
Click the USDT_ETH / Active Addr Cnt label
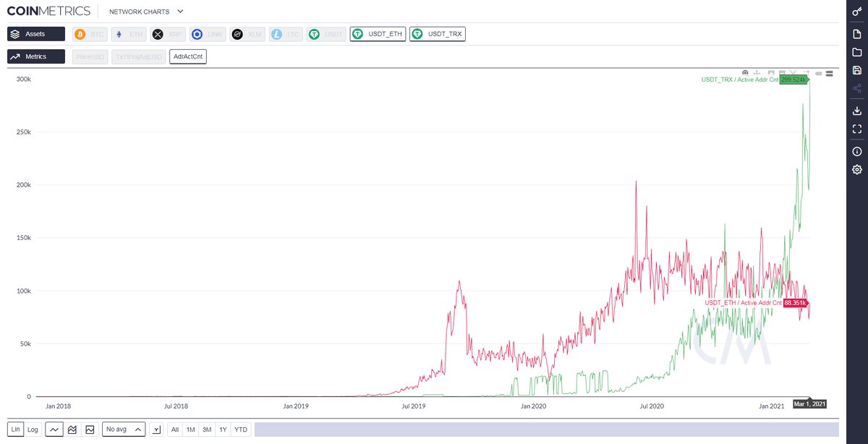pyautogui.click(x=744, y=302)
